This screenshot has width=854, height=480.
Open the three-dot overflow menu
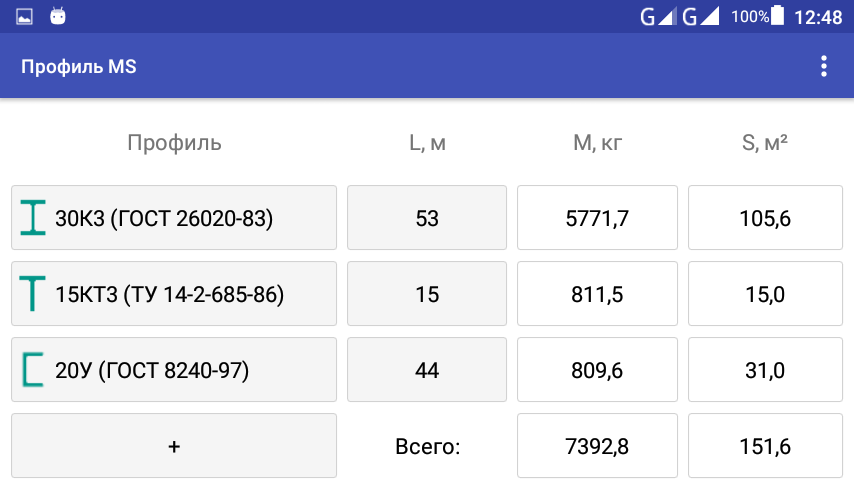pos(824,67)
